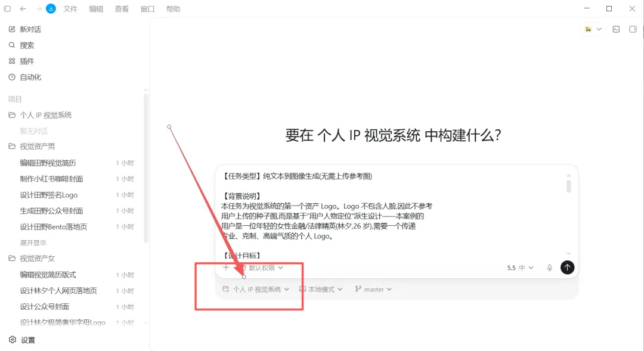The height and width of the screenshot is (351, 644).
Task: Expand the chevron beside the folder icon
Action: (599, 29)
